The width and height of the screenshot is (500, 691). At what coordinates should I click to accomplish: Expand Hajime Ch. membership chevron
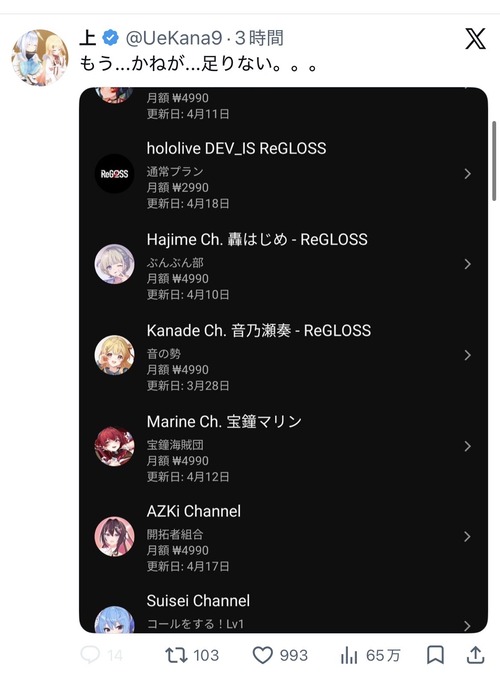467,264
